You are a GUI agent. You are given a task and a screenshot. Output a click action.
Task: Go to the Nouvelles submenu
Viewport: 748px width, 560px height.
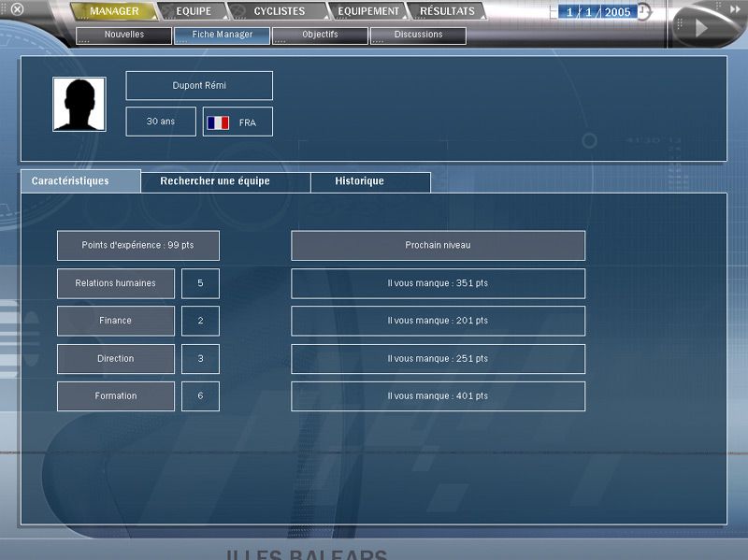pyautogui.click(x=124, y=36)
